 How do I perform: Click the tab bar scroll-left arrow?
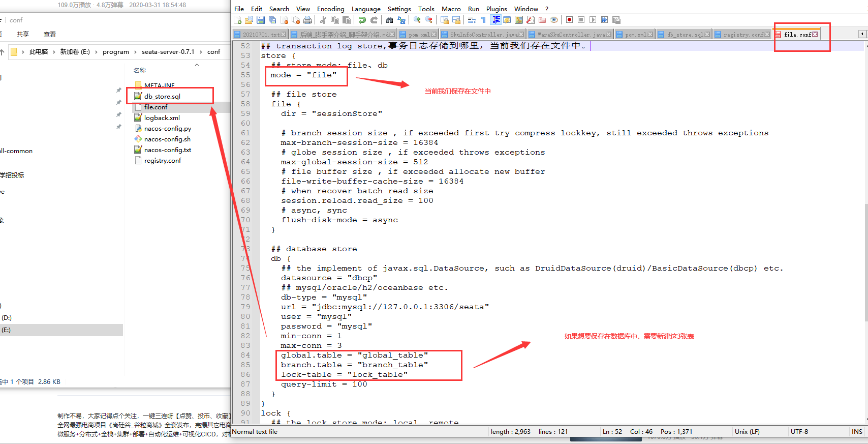pyautogui.click(x=862, y=34)
